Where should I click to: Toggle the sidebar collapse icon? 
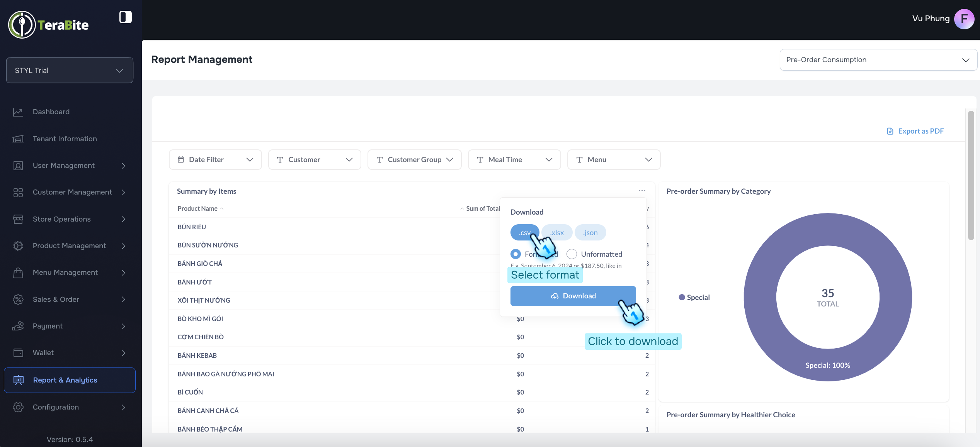click(125, 17)
